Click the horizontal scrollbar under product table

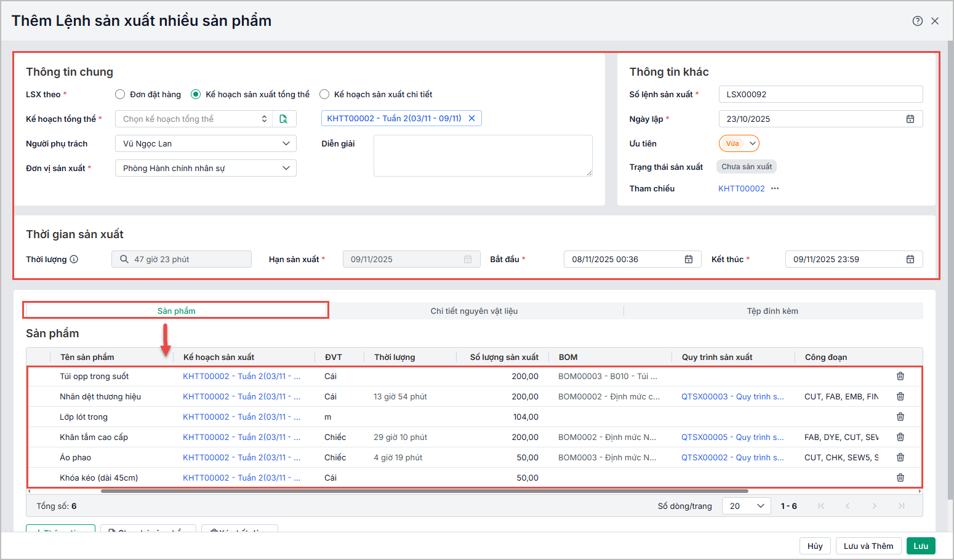pos(425,491)
